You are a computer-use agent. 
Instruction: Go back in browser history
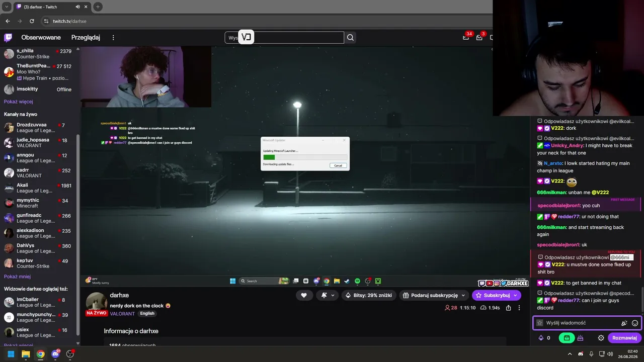8,21
